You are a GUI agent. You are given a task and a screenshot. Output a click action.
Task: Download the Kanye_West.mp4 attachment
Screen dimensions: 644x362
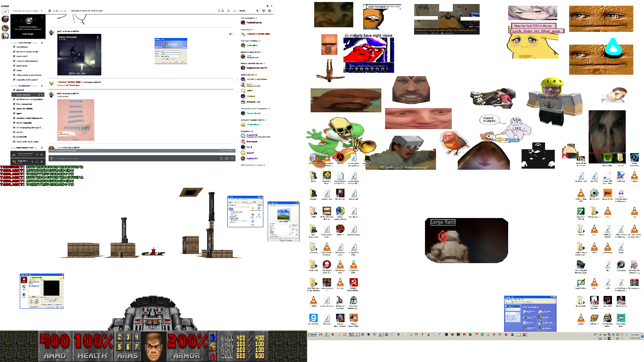click(x=98, y=37)
